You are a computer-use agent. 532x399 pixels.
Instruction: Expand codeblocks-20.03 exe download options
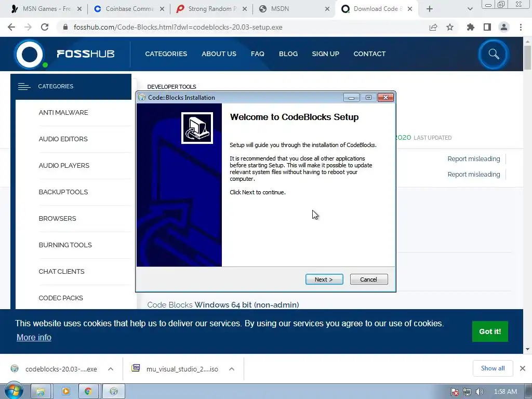point(111,369)
